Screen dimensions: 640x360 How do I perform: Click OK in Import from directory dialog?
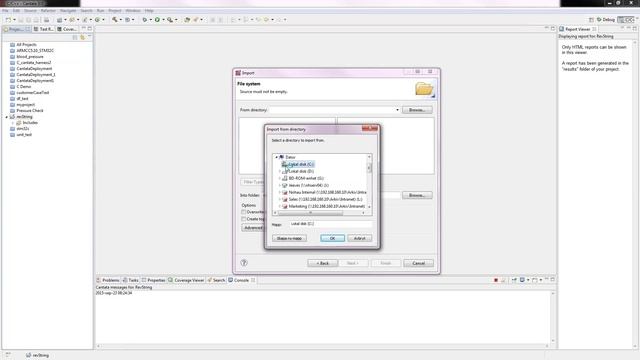332,238
